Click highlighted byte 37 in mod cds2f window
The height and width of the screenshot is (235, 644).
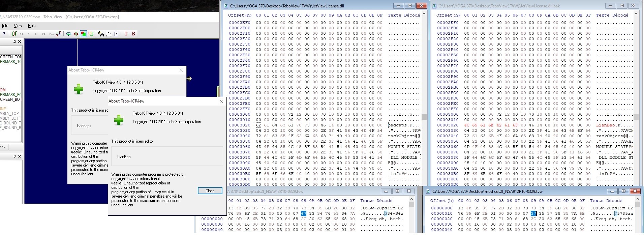[533, 213]
